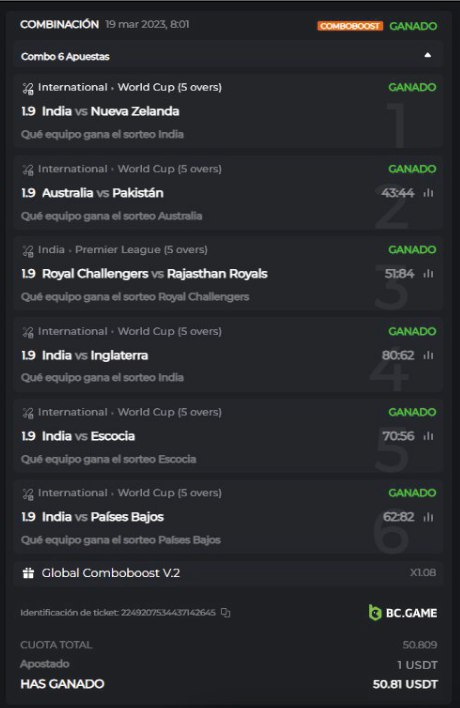Click the orange COMBOBOOST badge
Screen dimensions: 460x708
[x=350, y=26]
